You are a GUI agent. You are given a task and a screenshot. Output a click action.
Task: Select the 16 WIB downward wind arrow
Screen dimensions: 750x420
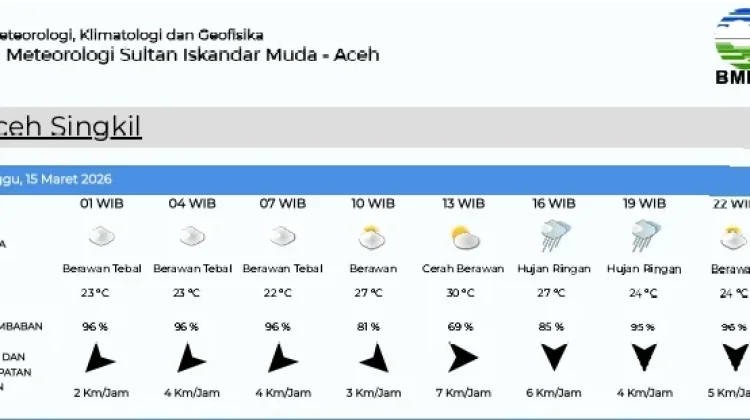[554, 357]
